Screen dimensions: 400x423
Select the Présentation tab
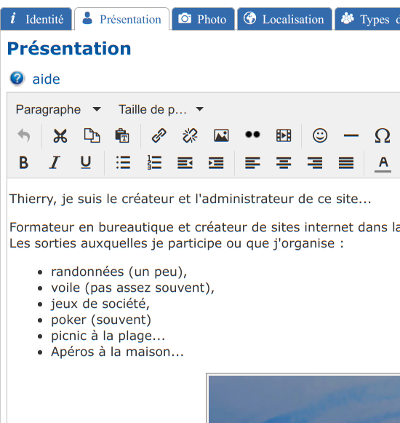click(122, 19)
